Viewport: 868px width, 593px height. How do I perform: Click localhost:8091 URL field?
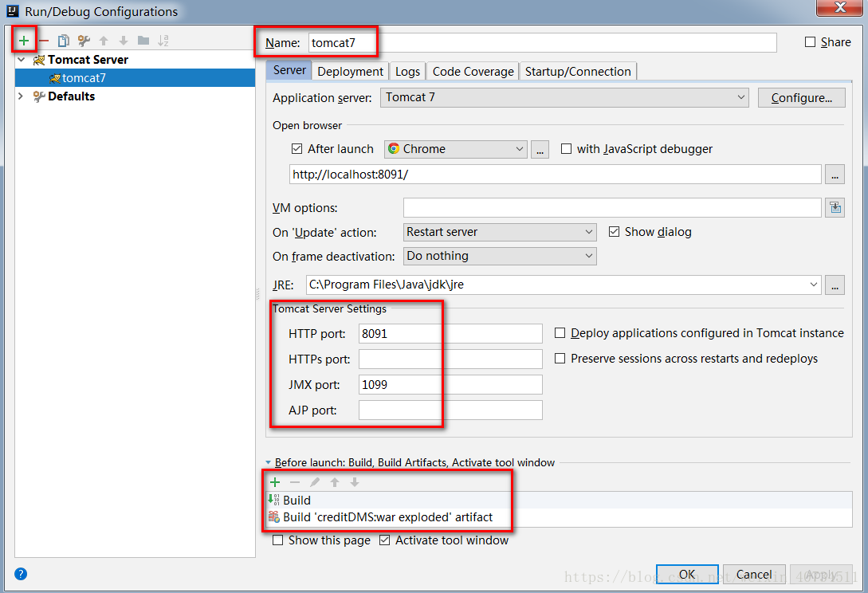(x=556, y=175)
